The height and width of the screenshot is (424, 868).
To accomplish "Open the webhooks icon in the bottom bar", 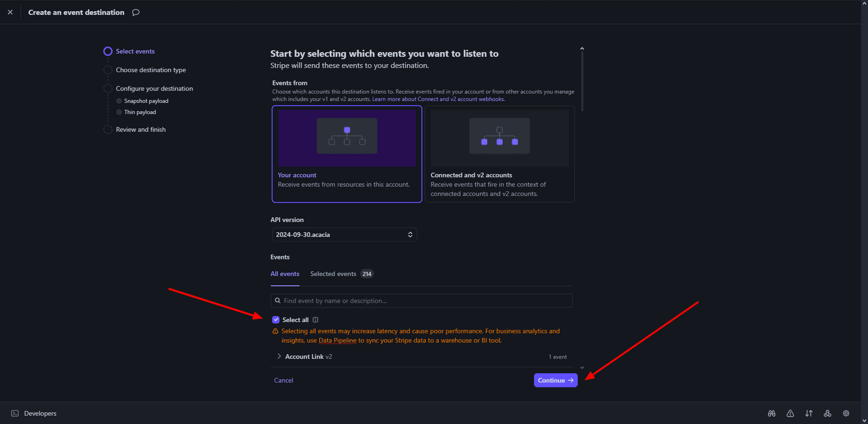I will [827, 413].
